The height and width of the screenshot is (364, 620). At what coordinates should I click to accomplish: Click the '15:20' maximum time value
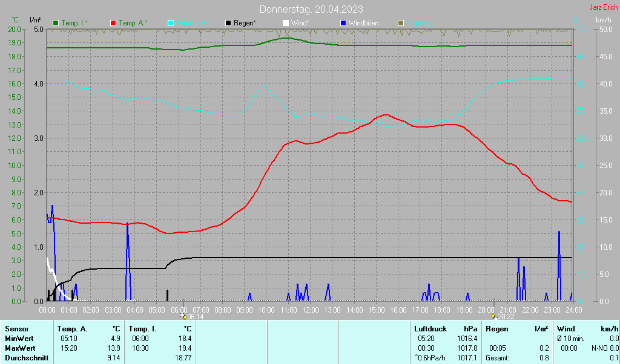pos(69,349)
